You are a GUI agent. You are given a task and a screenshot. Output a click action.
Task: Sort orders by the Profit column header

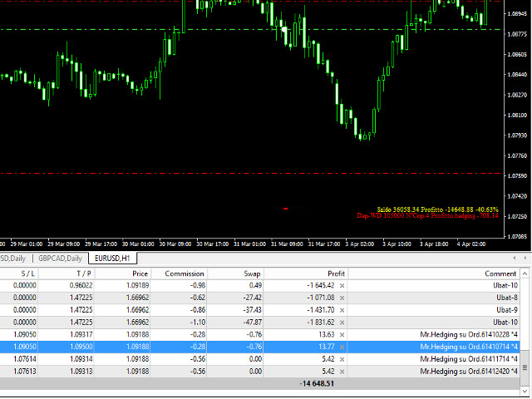(336, 273)
